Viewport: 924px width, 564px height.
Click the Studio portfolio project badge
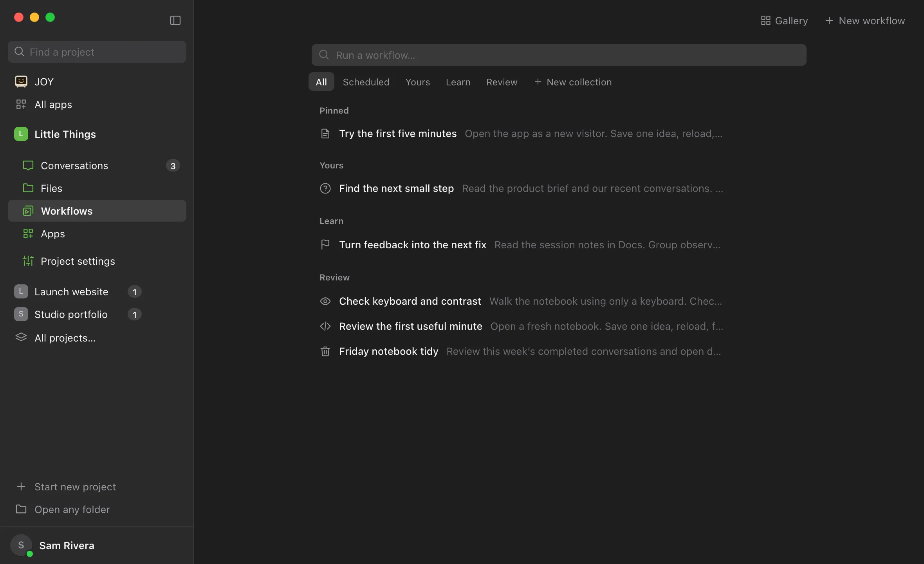(21, 314)
